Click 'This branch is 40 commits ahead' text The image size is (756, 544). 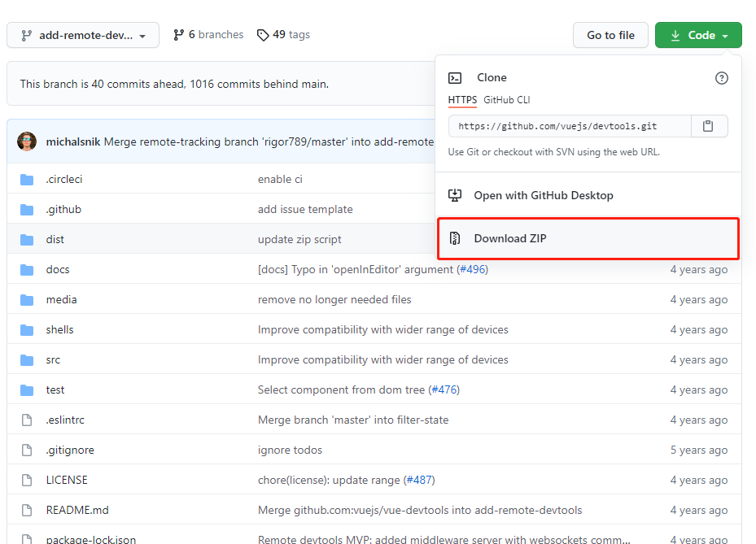[174, 84]
